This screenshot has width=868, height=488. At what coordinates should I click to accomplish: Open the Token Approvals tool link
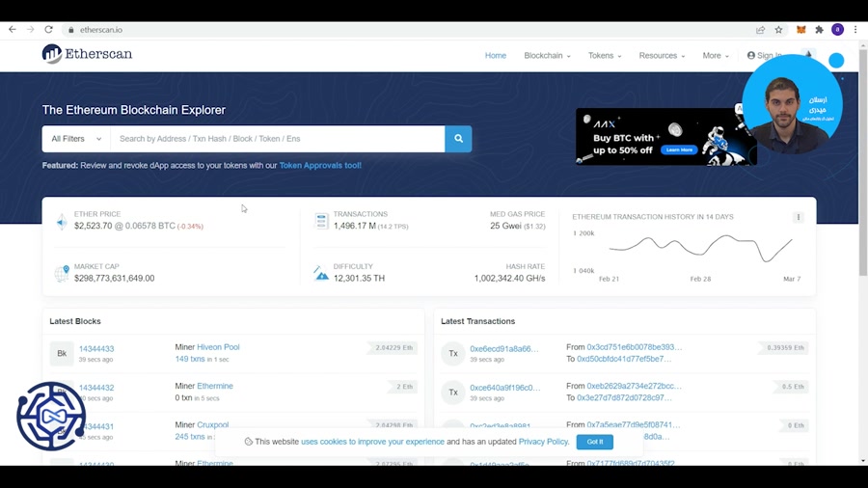tap(320, 166)
